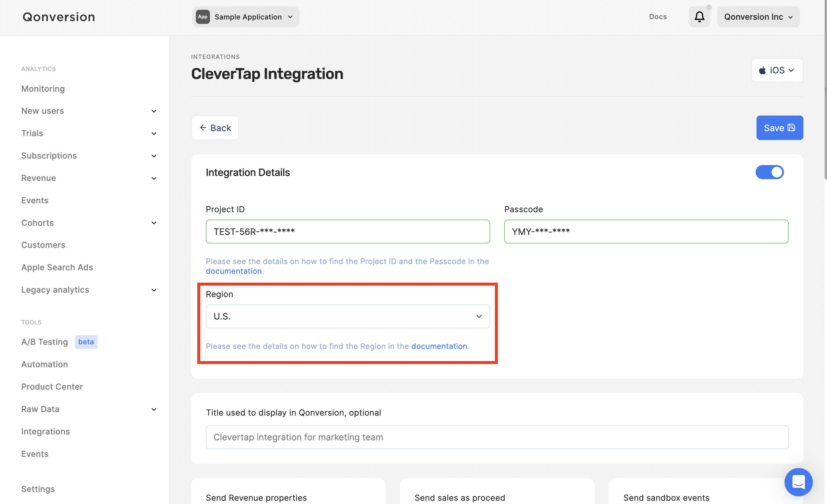
Task: Expand the Subscriptions chevron arrow
Action: tap(154, 156)
